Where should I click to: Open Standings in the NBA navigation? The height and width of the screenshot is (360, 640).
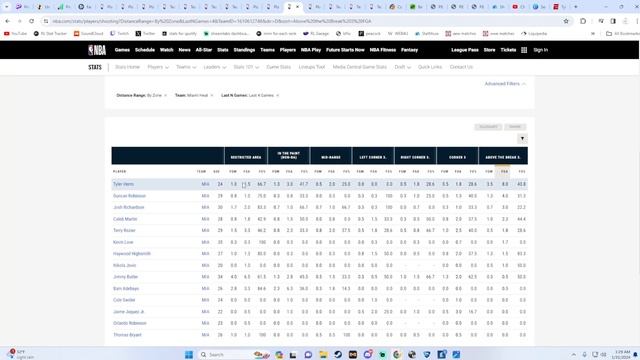(244, 50)
